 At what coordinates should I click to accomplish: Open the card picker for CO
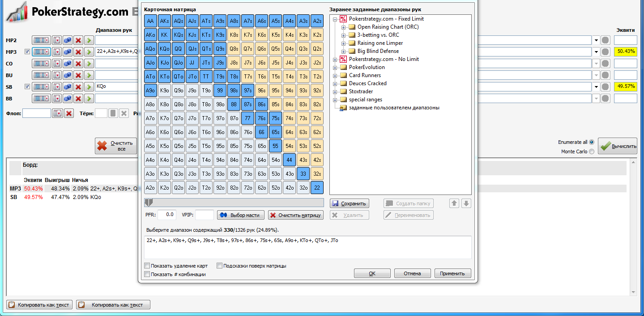click(x=57, y=64)
